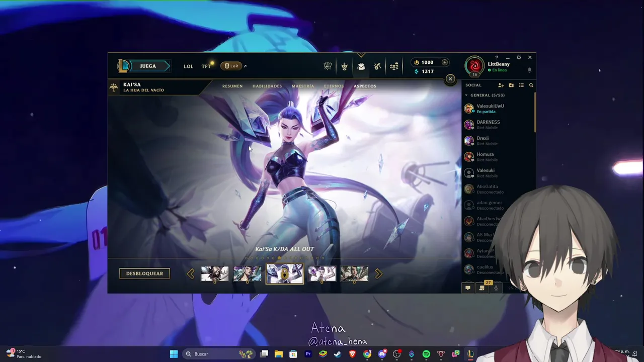This screenshot has width=644, height=362.
Task: Open the LittBenny summoner profile icon
Action: pyautogui.click(x=474, y=66)
